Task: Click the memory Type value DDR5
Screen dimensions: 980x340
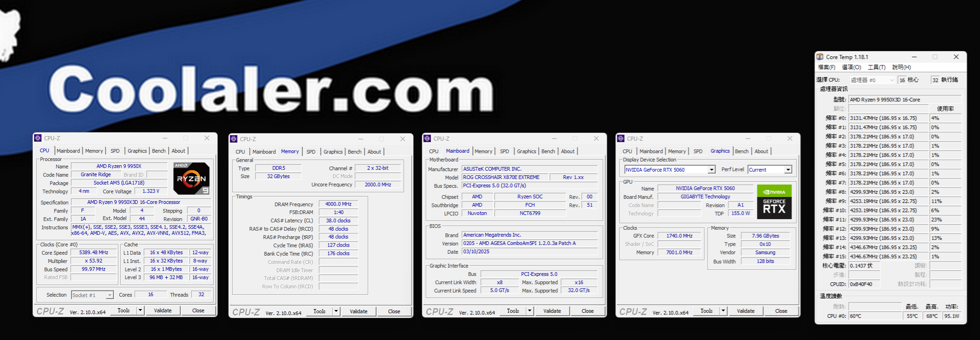Action: pos(278,168)
